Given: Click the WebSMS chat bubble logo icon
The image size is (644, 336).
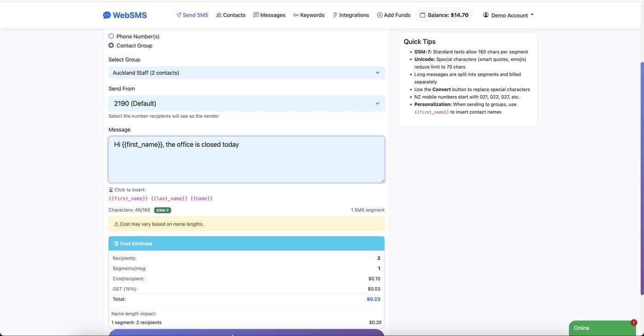Looking at the screenshot, I should (107, 15).
